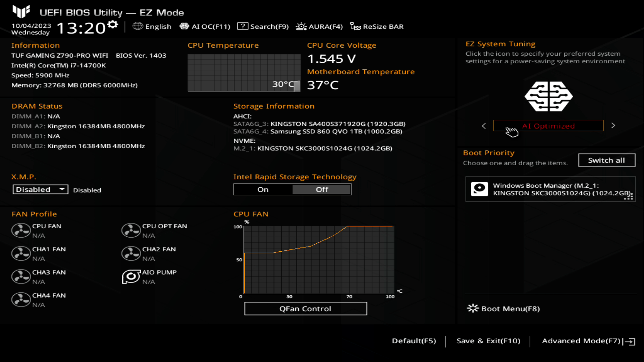644x362 pixels.
Task: Click the Windows Boot Manager disk icon
Action: coord(480,189)
